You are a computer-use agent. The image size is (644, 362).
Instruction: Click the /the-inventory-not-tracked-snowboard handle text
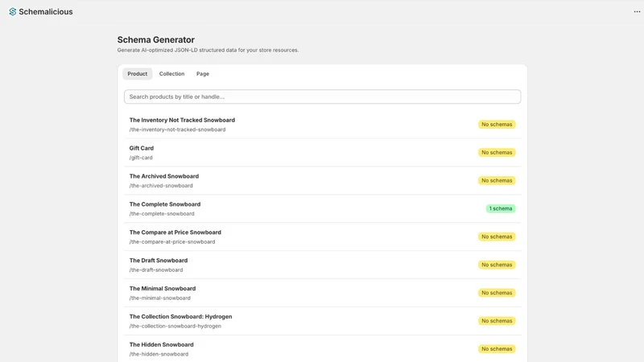[177, 130]
